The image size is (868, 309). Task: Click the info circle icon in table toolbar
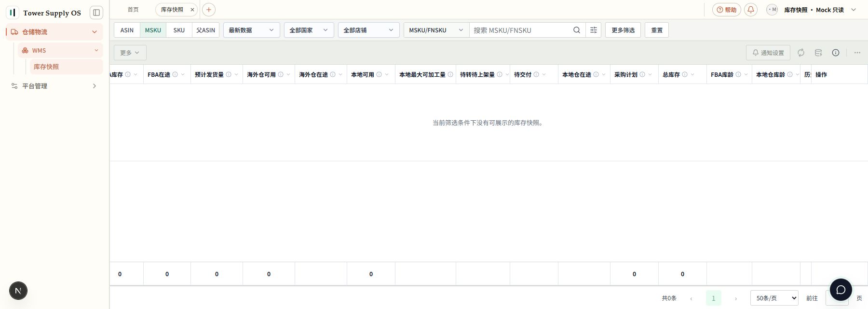836,53
